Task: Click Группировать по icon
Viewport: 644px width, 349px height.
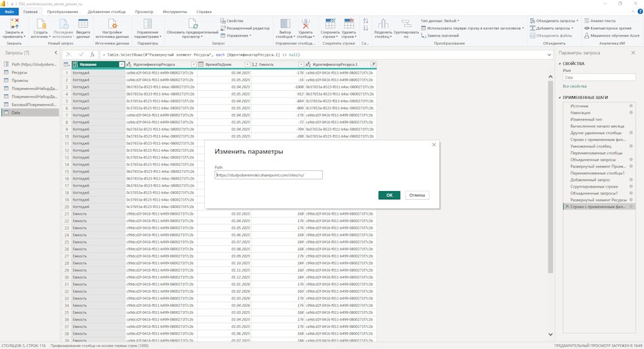Action: pyautogui.click(x=406, y=24)
